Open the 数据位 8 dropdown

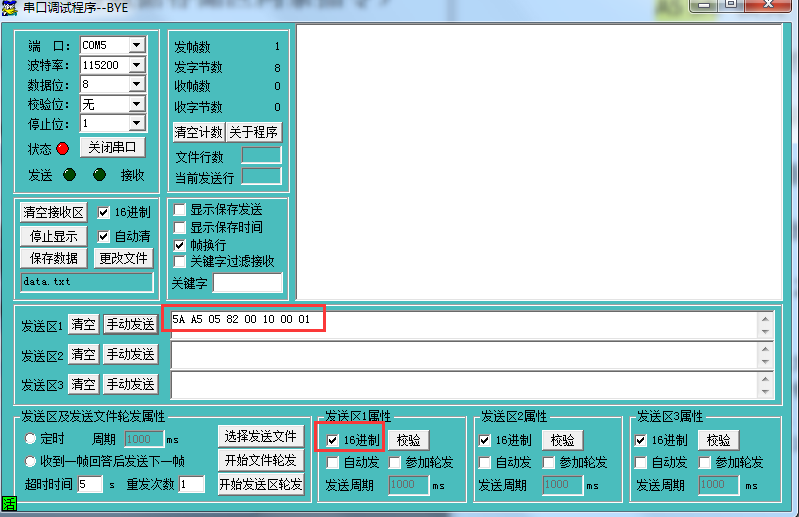point(137,84)
